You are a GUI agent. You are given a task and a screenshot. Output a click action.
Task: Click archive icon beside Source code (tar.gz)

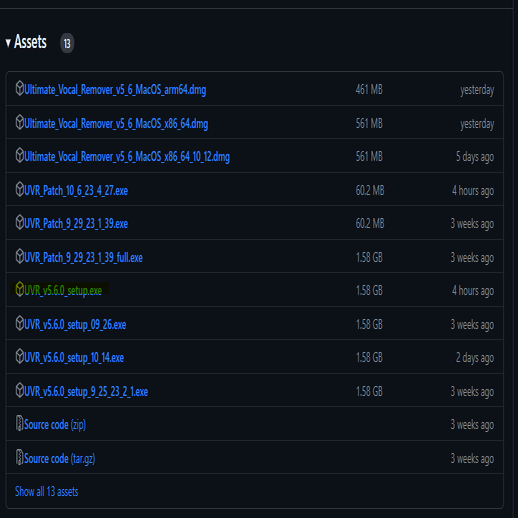point(19,457)
